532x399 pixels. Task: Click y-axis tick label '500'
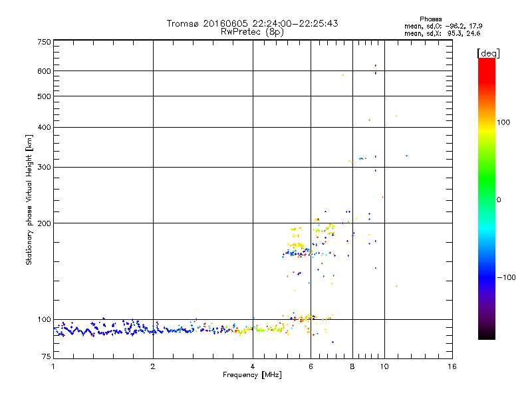pyautogui.click(x=44, y=96)
